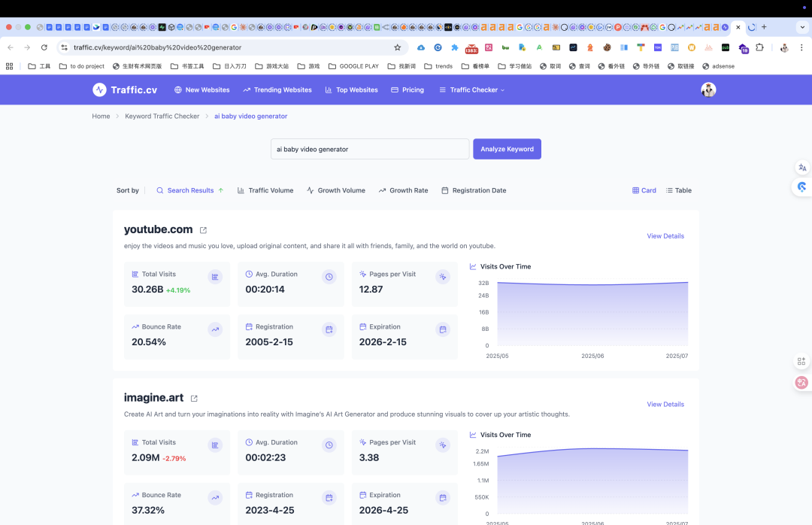
Task: Click imagine.art Pages per Visit icon
Action: [x=443, y=445]
